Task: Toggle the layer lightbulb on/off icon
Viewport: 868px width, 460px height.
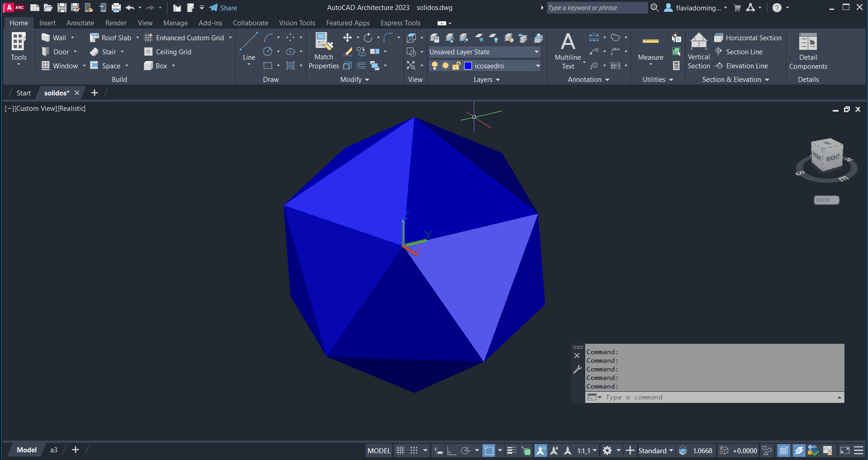Action: 434,66
